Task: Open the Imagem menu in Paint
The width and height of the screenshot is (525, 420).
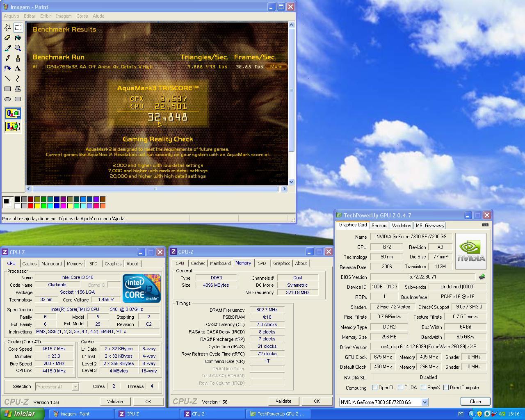Action: [x=64, y=16]
